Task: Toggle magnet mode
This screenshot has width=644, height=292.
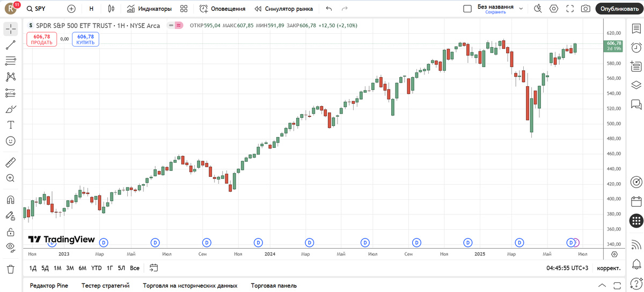Action: [10, 199]
